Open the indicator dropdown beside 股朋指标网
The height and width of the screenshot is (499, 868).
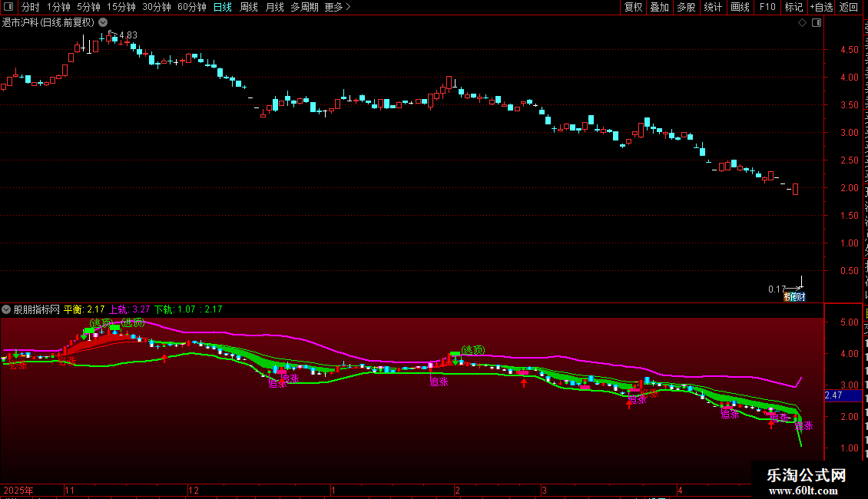coord(6,309)
